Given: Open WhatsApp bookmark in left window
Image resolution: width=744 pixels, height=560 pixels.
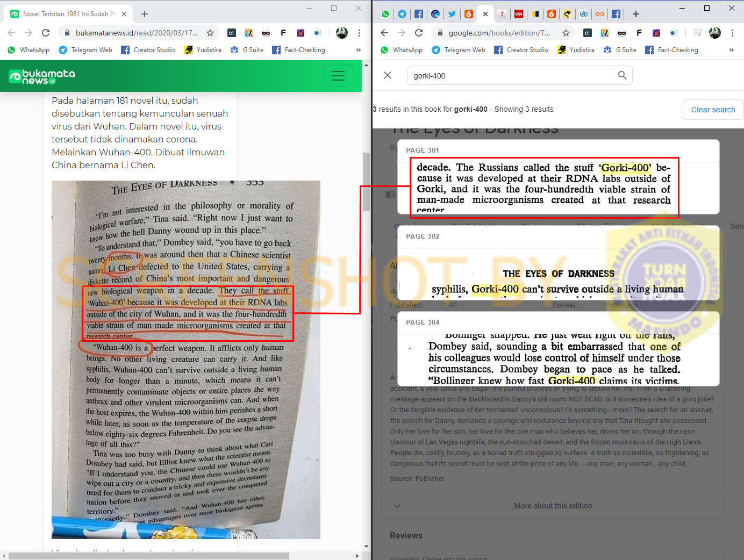Looking at the screenshot, I should pos(28,50).
